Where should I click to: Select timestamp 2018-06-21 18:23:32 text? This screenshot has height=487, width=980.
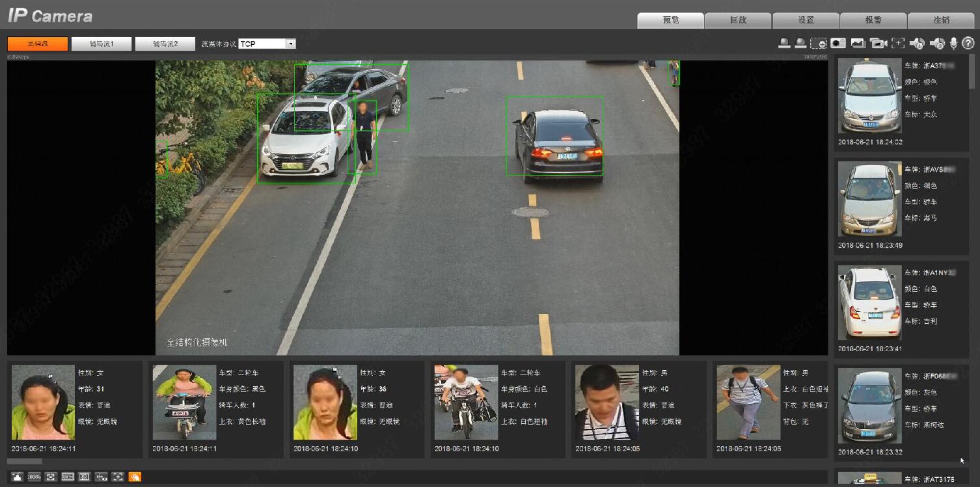click(x=870, y=452)
